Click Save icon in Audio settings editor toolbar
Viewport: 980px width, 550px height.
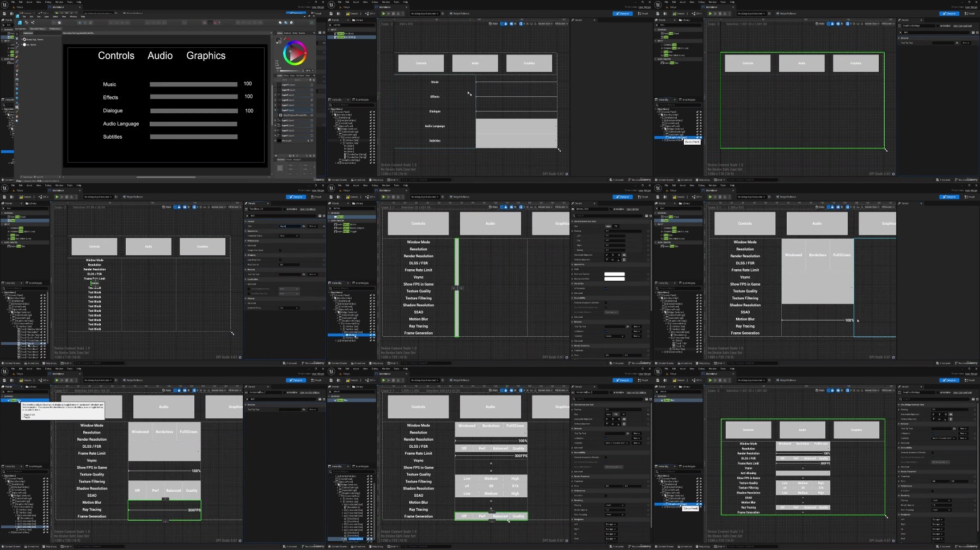point(331,14)
